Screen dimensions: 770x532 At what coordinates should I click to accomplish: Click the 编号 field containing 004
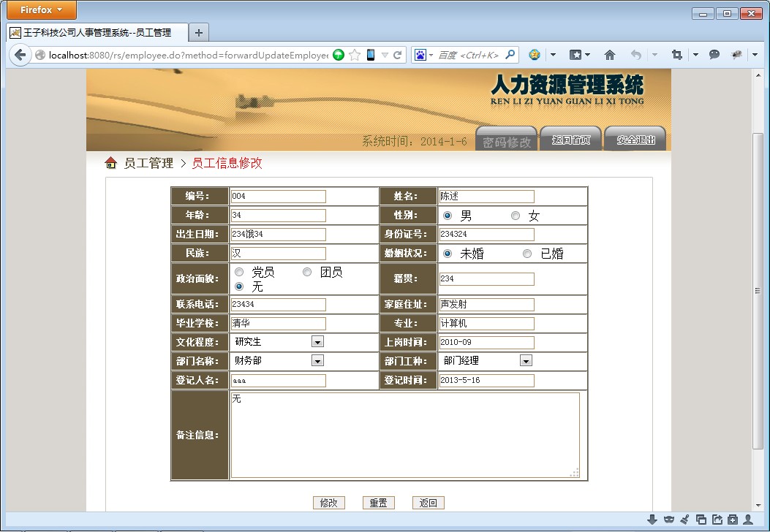point(278,197)
